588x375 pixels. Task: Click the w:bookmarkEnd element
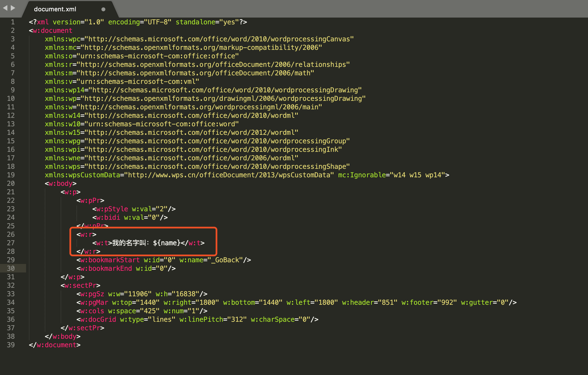tap(126, 268)
